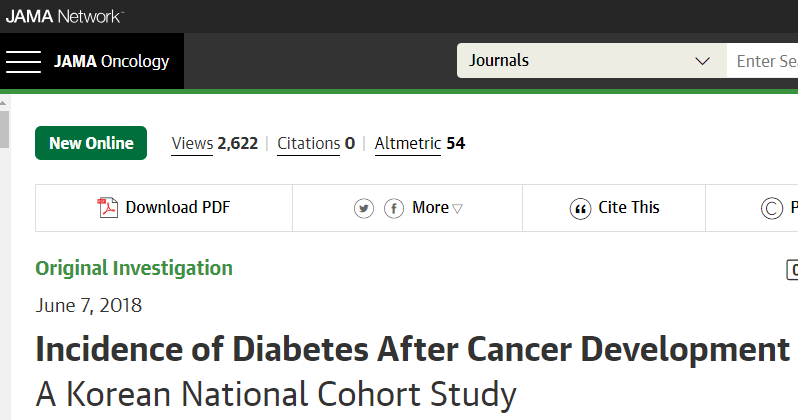
Task: Click the page scroll-up arrow
Action: click(4, 103)
